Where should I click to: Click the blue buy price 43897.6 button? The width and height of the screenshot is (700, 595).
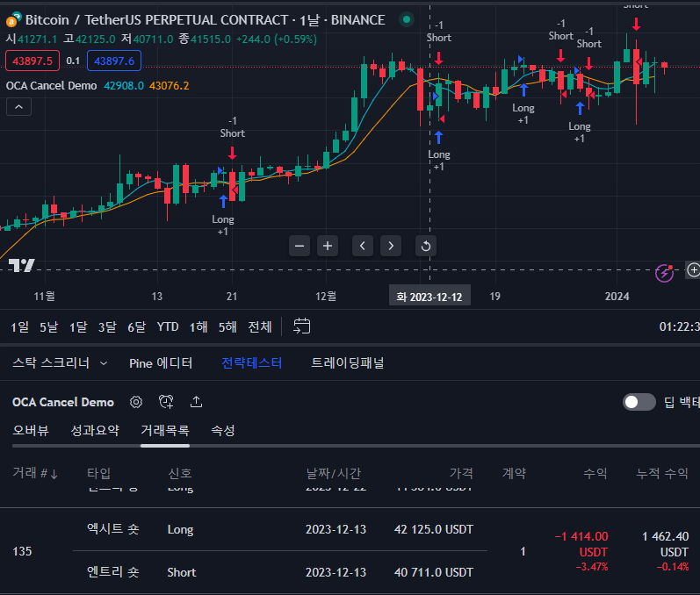coord(114,61)
